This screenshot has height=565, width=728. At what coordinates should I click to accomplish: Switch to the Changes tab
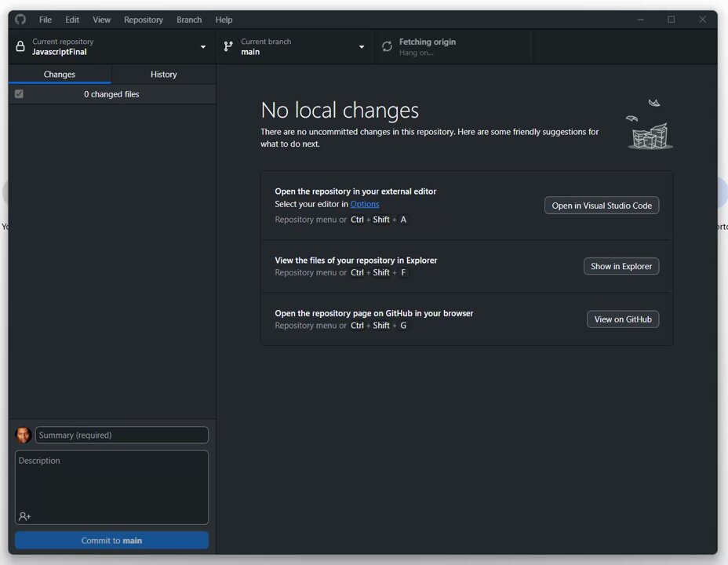pyautogui.click(x=60, y=75)
